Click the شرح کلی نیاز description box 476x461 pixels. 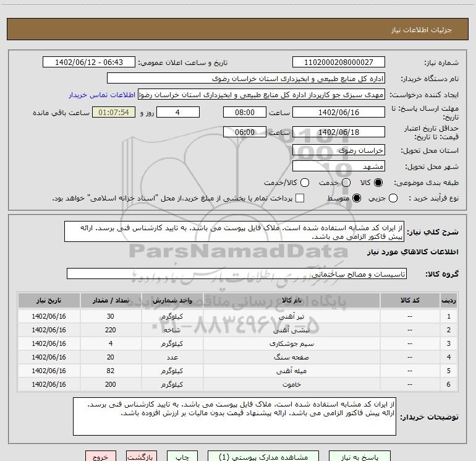point(234,231)
